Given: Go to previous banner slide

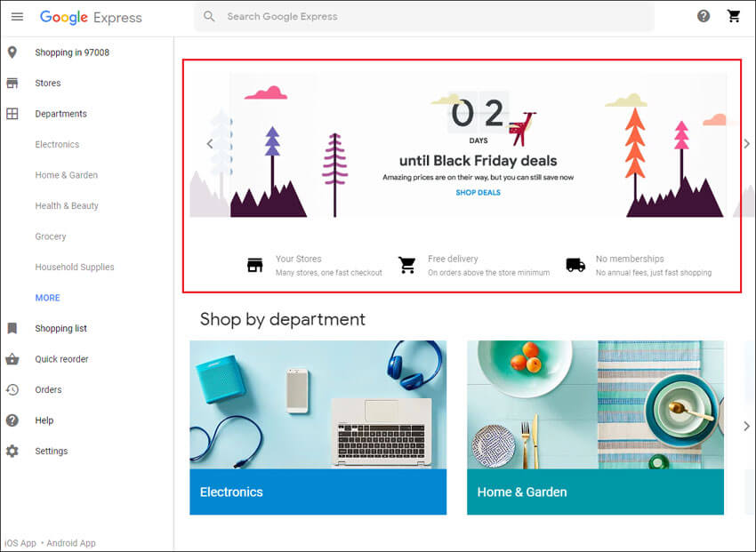Looking at the screenshot, I should click(210, 143).
